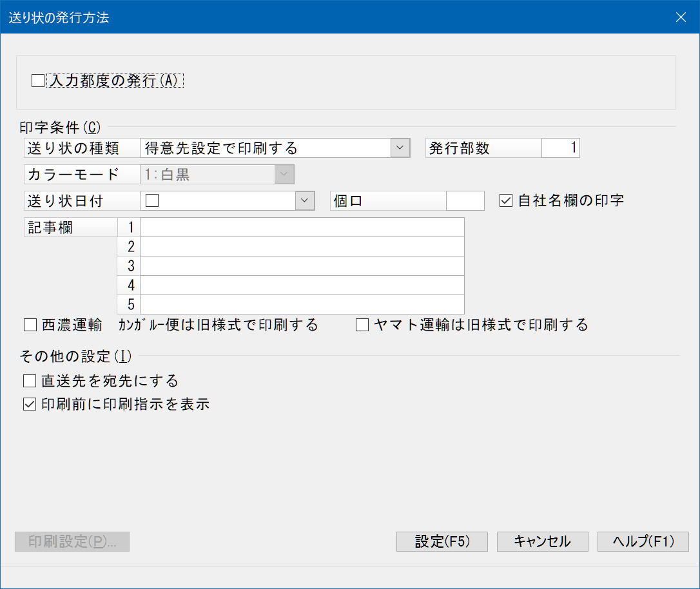Tick the checkbox inside 送り状日付 field
The height and width of the screenshot is (589, 700).
click(x=153, y=201)
